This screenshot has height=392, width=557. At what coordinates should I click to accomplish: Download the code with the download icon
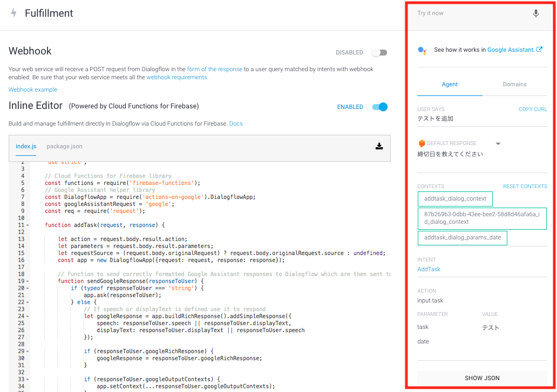coord(379,146)
